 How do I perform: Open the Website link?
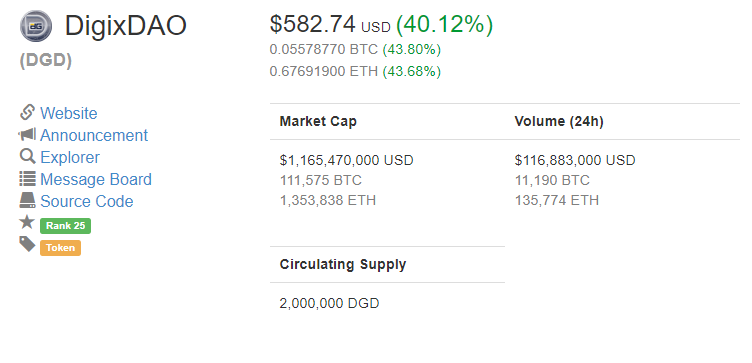tap(69, 113)
